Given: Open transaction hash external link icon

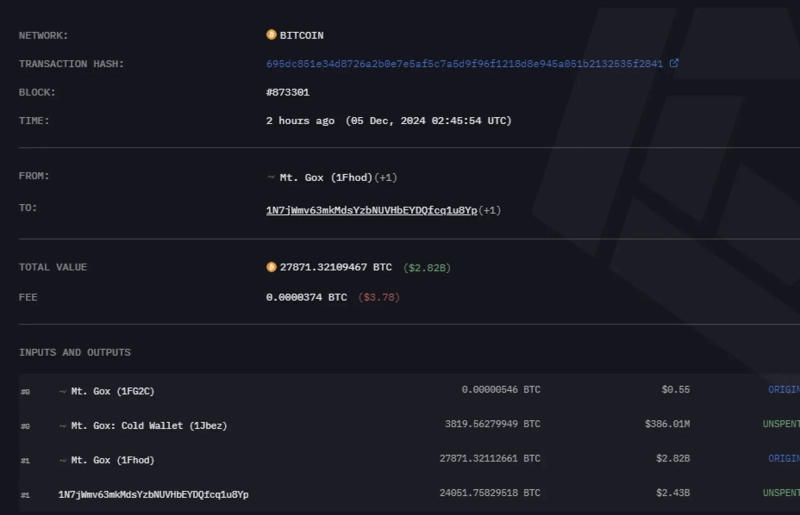Looking at the screenshot, I should click(x=674, y=63).
